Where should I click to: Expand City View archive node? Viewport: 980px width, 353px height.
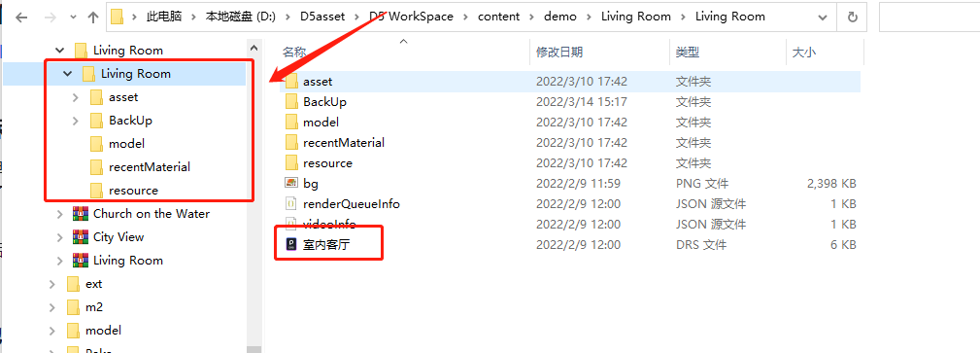pos(60,237)
